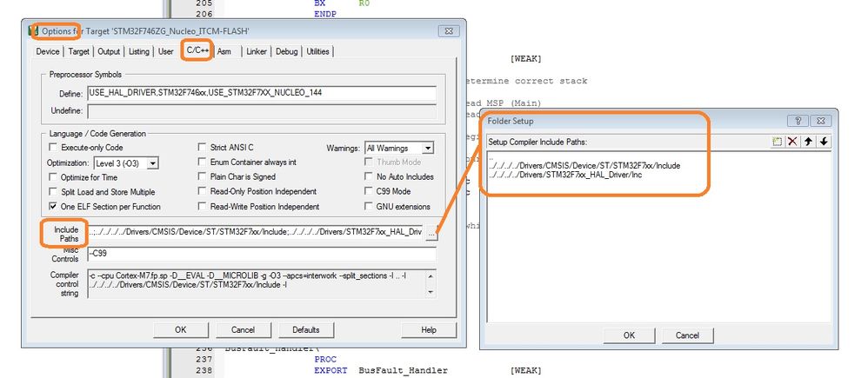Switch to Target tab
868x378 pixels.
pyautogui.click(x=78, y=51)
